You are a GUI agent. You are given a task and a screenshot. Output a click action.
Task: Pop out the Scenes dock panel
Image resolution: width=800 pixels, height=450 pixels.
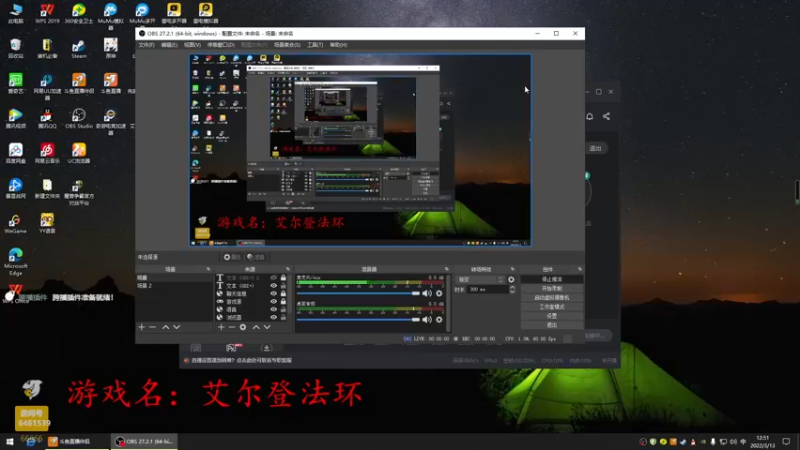208,269
